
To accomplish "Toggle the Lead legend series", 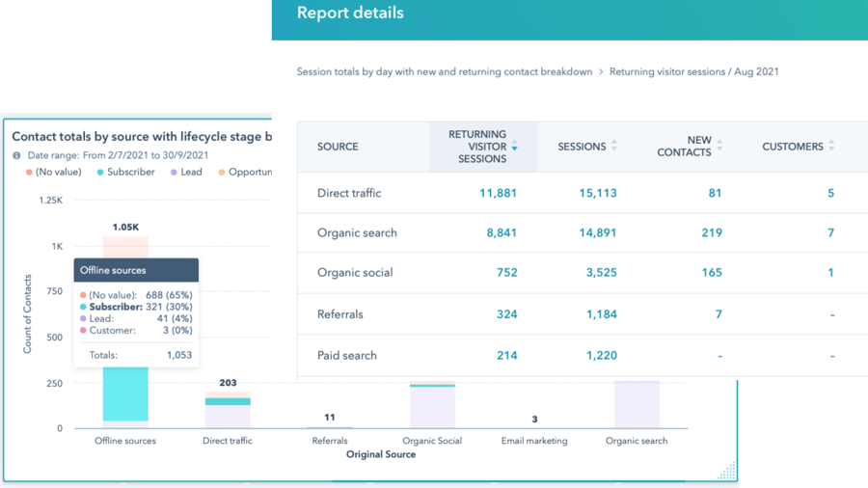I will [185, 173].
